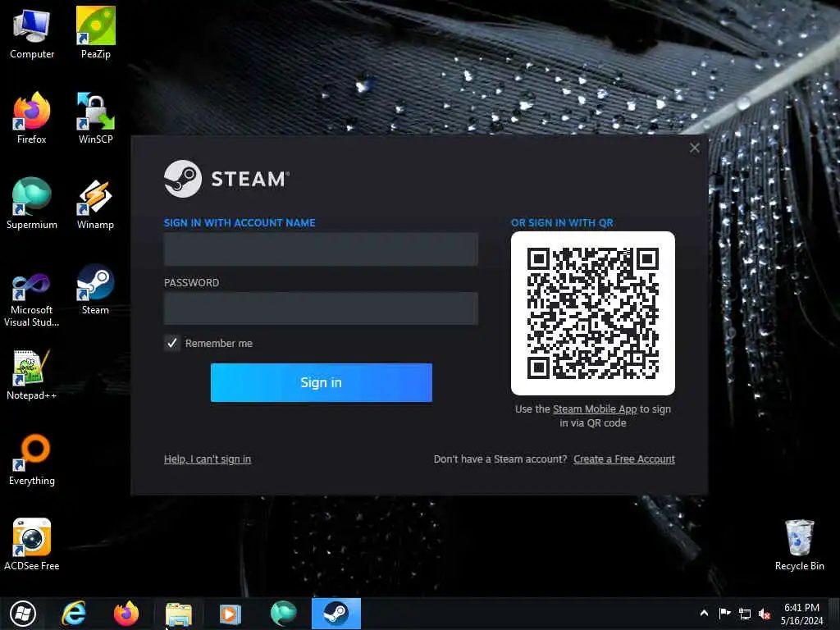
Task: Uncheck the Remember me checkbox
Action: (x=172, y=343)
